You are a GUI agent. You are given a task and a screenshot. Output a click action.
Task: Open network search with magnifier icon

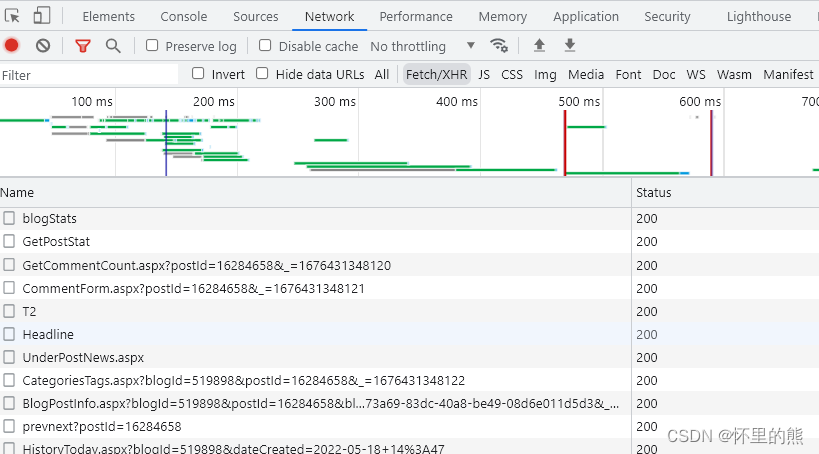coord(113,46)
